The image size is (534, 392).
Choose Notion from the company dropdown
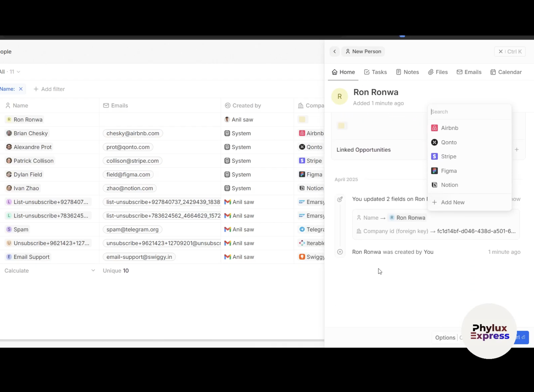pyautogui.click(x=470, y=185)
